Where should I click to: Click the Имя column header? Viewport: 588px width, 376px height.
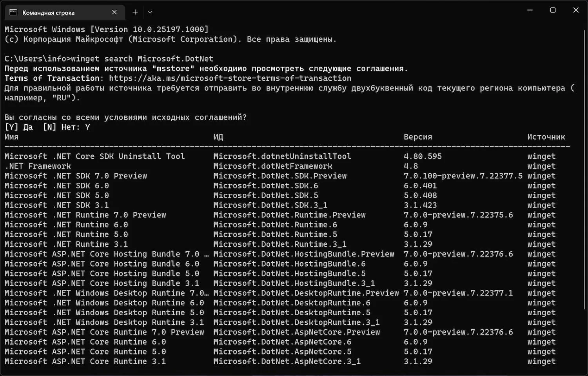point(11,137)
